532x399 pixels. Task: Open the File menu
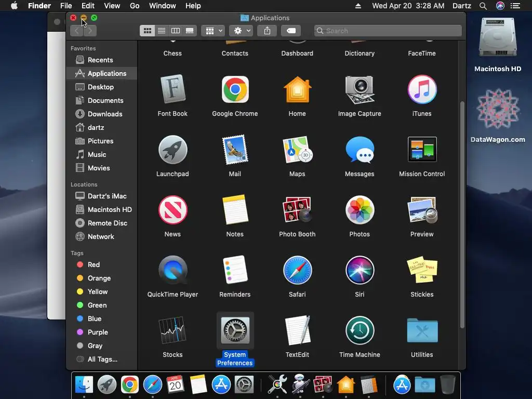coord(66,6)
